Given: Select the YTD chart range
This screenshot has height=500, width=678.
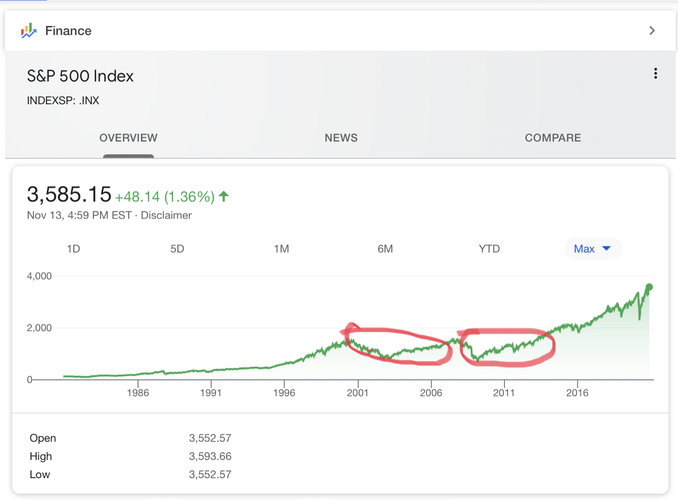Looking at the screenshot, I should pyautogui.click(x=489, y=249).
